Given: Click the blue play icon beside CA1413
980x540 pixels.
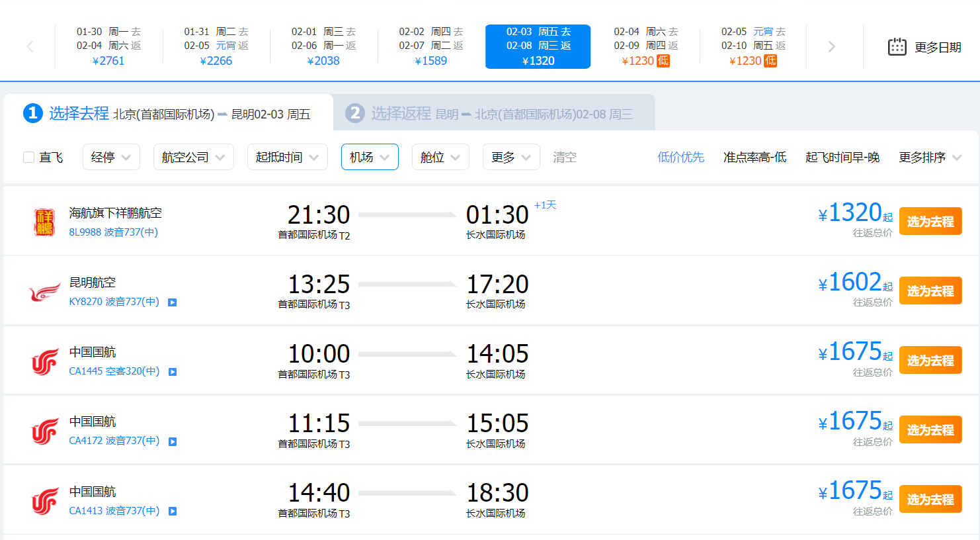Looking at the screenshot, I should pyautogui.click(x=173, y=511).
